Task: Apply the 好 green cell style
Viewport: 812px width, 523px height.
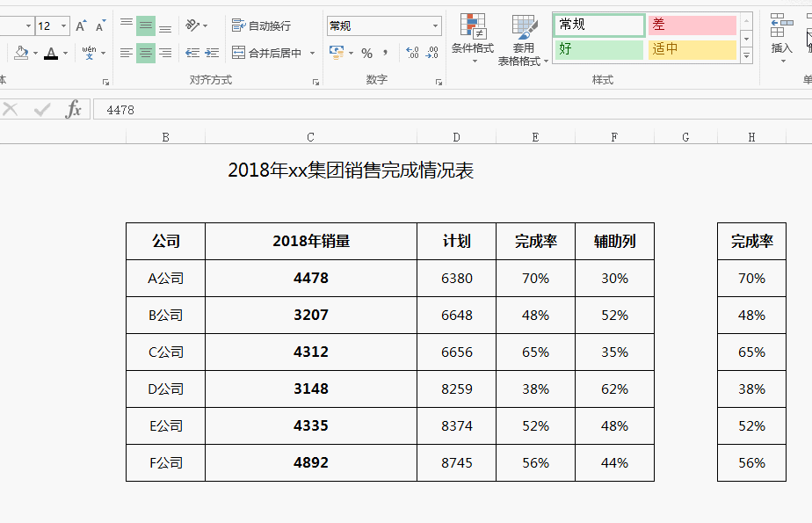Action: point(599,49)
